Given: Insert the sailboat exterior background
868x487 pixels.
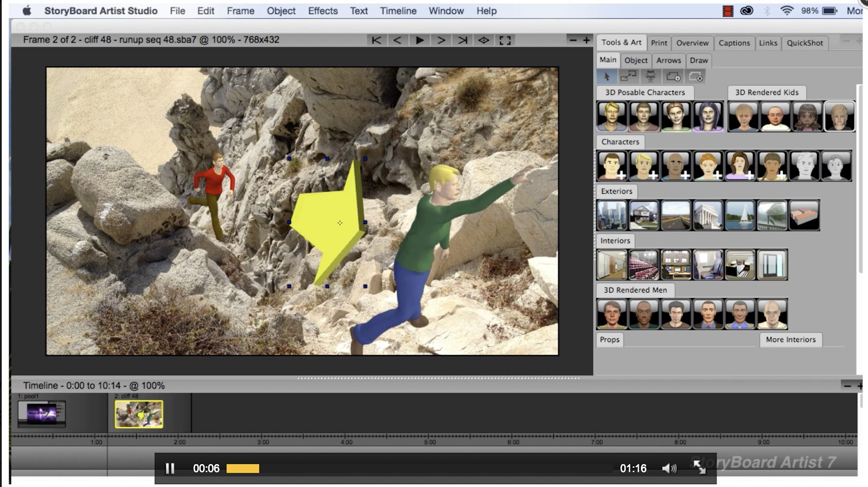Looking at the screenshot, I should (739, 215).
